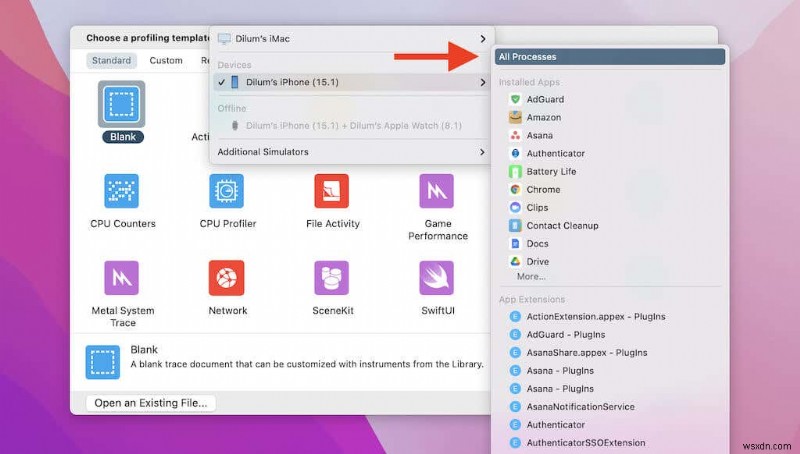
Task: Choose the SwiftUI template
Action: click(437, 278)
